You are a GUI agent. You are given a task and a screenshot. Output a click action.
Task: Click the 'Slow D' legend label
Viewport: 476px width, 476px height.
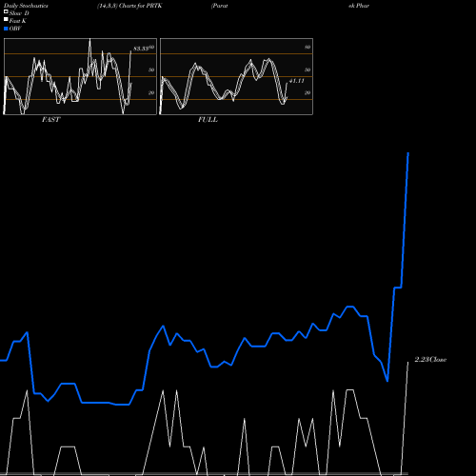coord(19,13)
